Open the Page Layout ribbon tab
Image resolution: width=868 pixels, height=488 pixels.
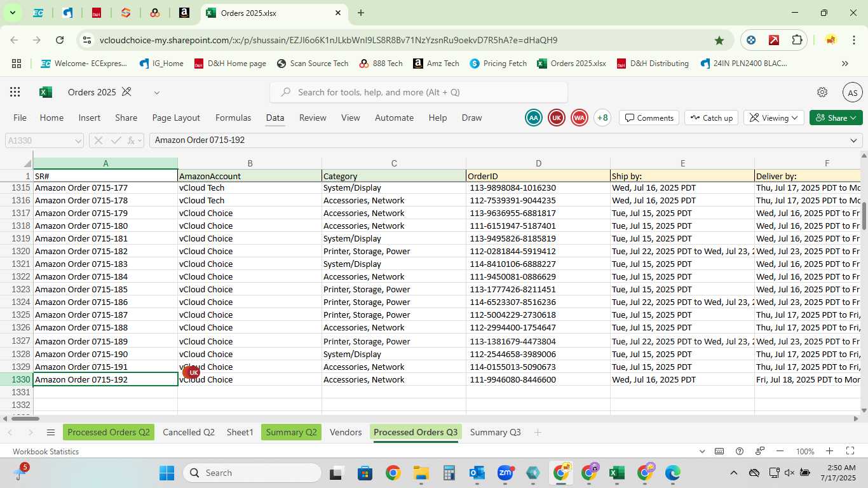(x=176, y=118)
